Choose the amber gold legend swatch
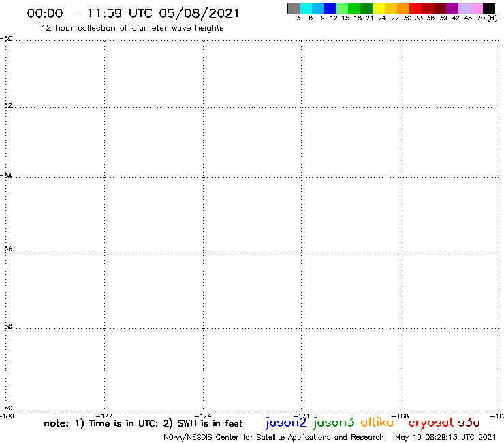Image resolution: width=504 pixels, height=443 pixels. [x=391, y=8]
